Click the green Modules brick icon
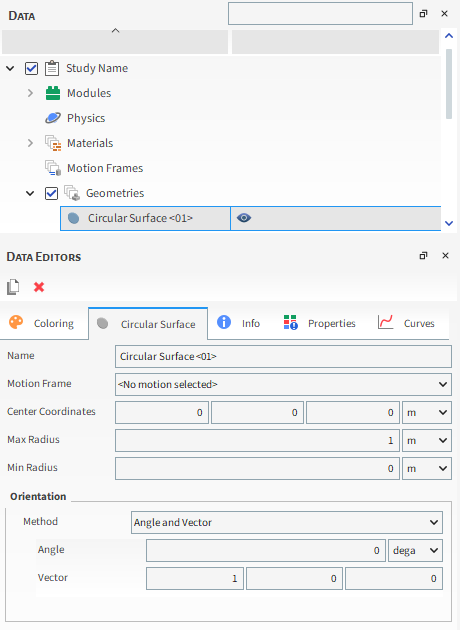This screenshot has width=460, height=630. (x=53, y=93)
